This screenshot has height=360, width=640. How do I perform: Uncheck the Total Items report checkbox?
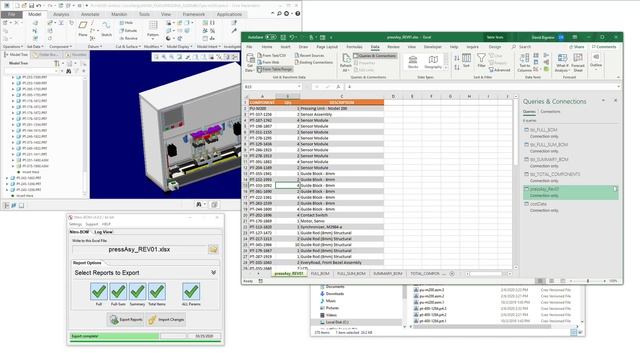pyautogui.click(x=157, y=291)
